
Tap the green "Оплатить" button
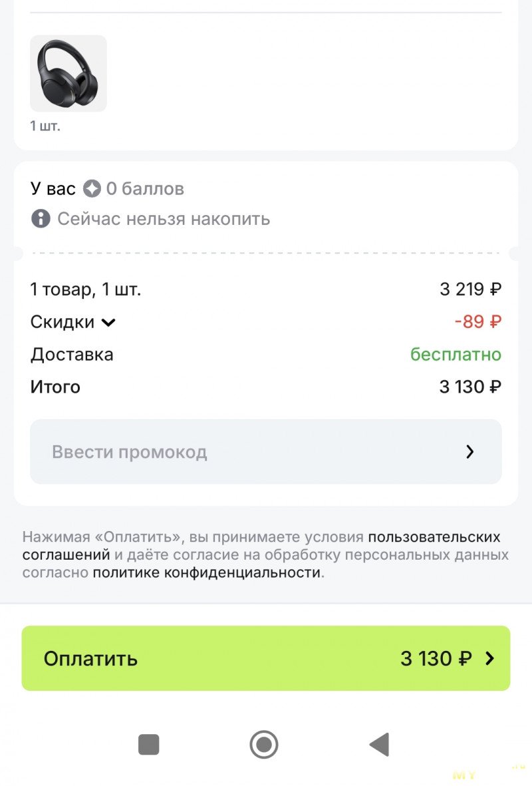[265, 658]
